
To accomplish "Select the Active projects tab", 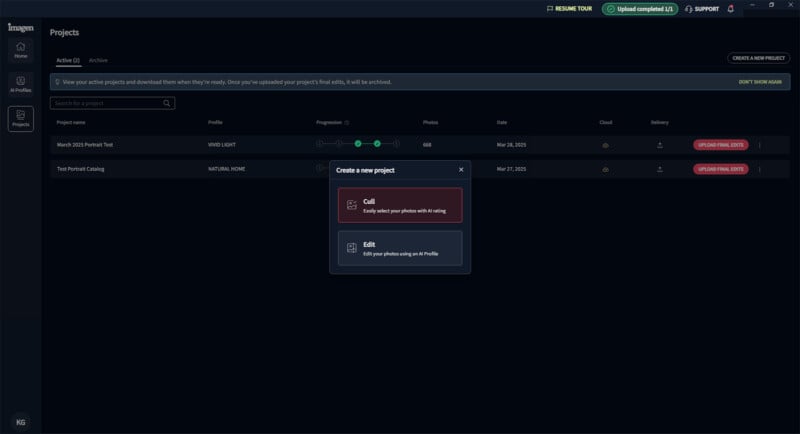I will point(68,60).
